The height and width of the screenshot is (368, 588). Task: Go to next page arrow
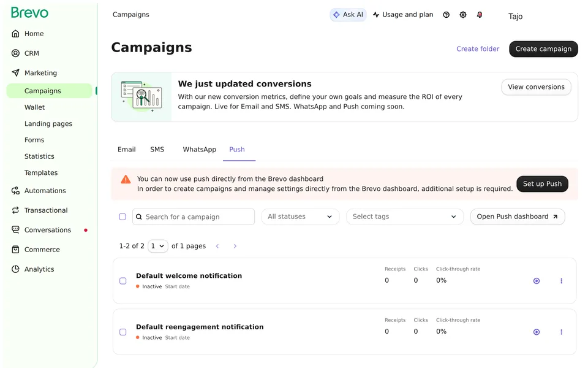[235, 247]
